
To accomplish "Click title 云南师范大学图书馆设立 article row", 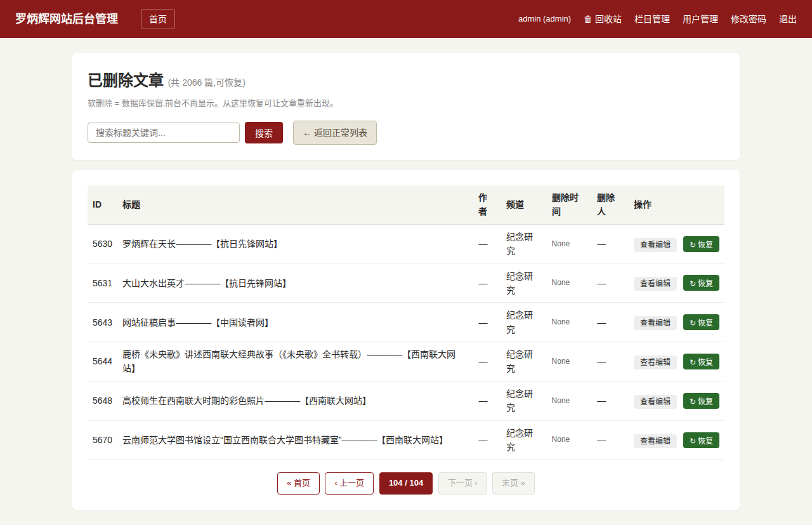I will pyautogui.click(x=284, y=440).
